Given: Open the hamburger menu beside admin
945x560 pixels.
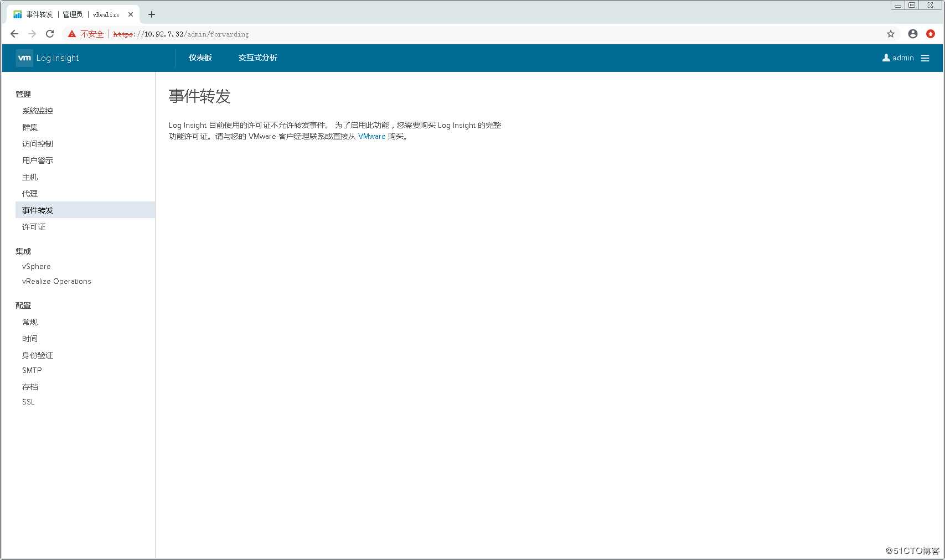Looking at the screenshot, I should point(925,58).
